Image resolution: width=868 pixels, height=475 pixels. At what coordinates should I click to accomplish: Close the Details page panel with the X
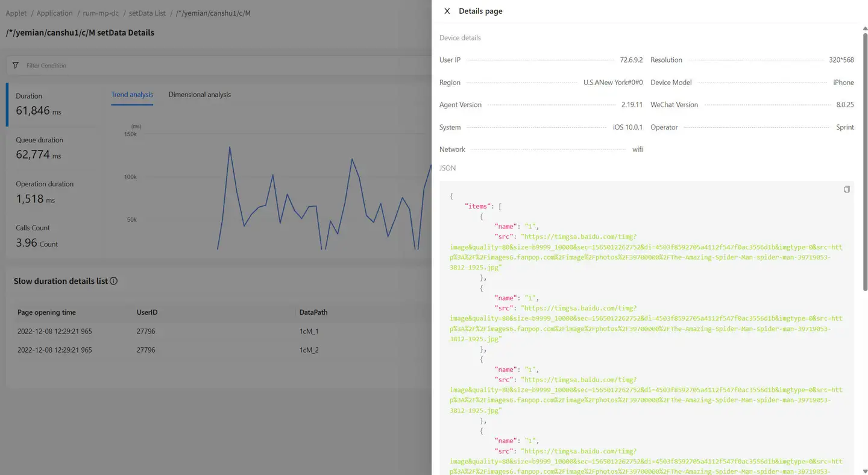(x=447, y=11)
